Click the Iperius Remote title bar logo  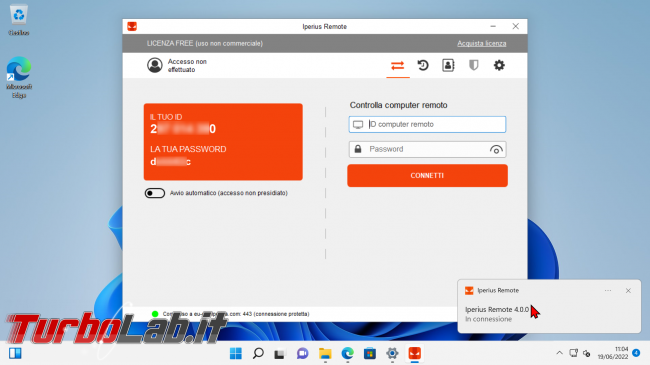(x=132, y=27)
